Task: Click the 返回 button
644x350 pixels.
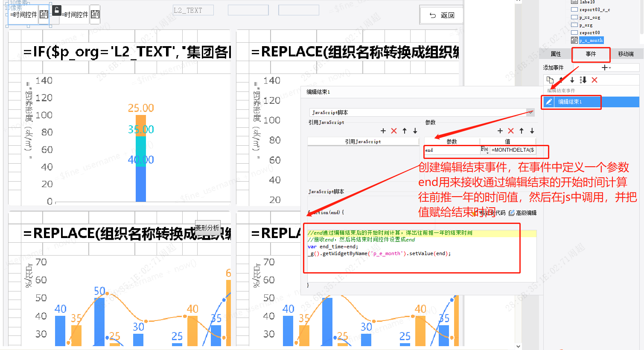Action: [442, 15]
